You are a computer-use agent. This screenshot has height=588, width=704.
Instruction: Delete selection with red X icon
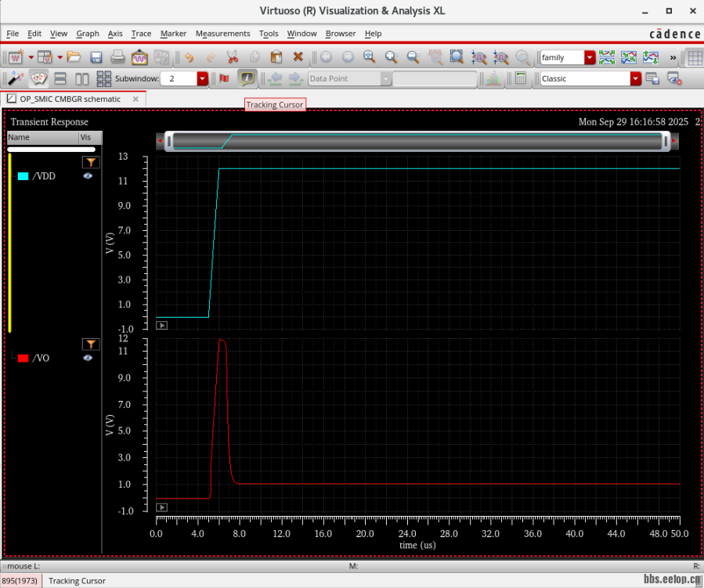298,57
